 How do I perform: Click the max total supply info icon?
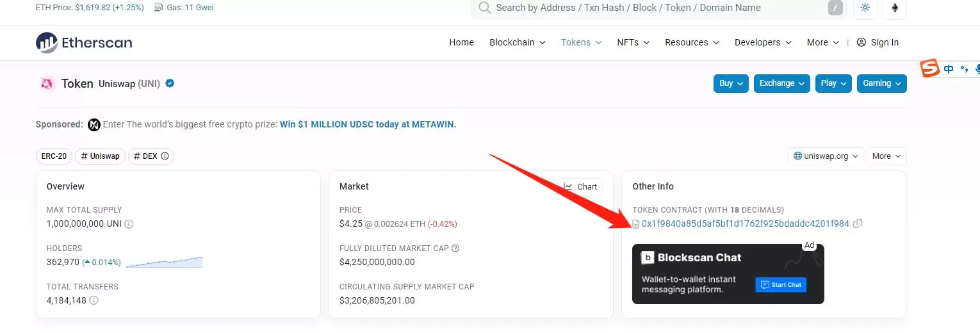pyautogui.click(x=129, y=224)
